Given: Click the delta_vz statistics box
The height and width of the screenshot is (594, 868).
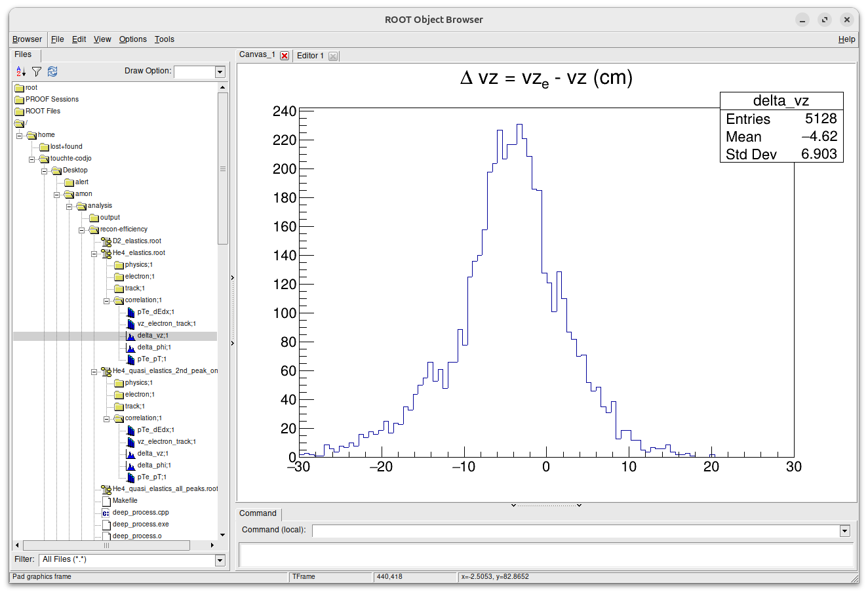Looking at the screenshot, I should pyautogui.click(x=781, y=127).
